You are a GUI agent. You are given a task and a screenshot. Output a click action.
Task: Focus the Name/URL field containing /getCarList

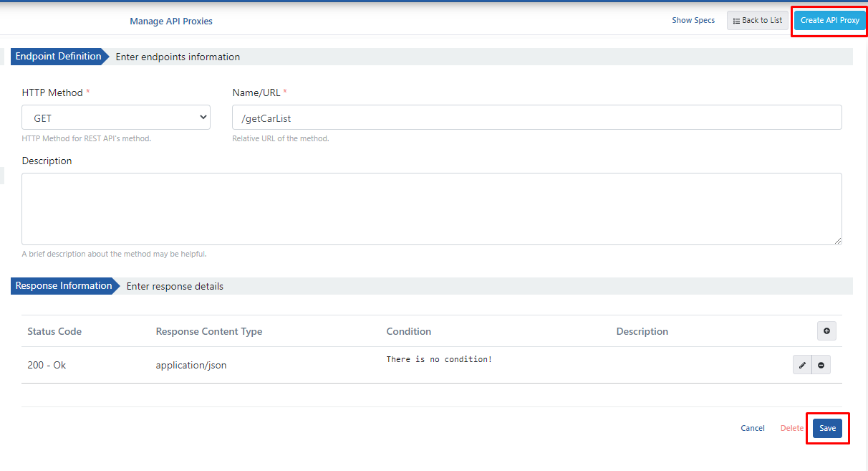(x=537, y=118)
